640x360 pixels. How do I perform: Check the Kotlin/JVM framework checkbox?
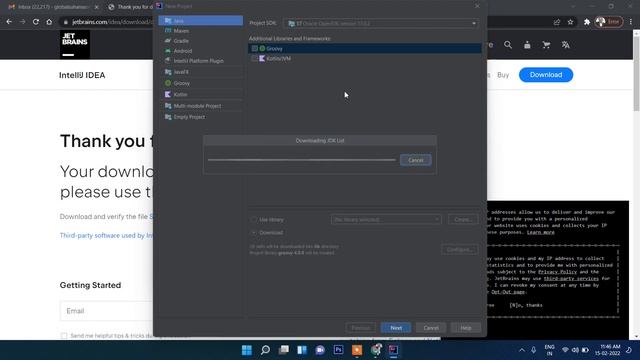click(x=254, y=58)
